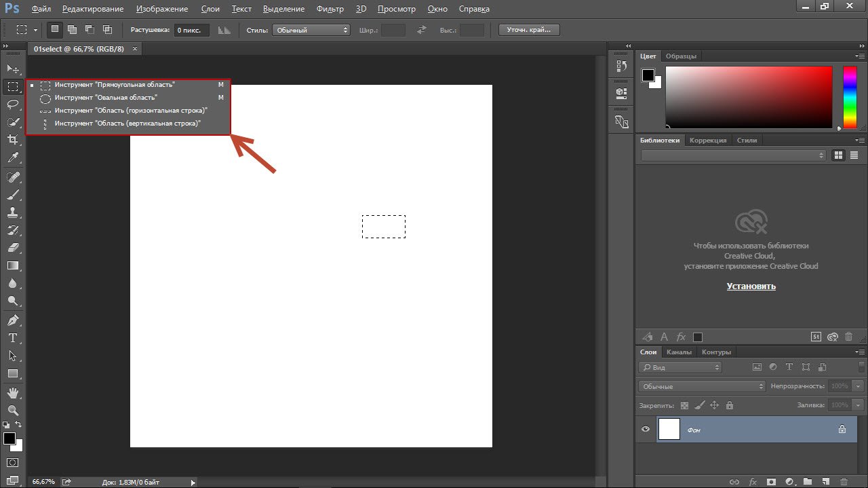Choose Инструмент "Овальная область" from flyout
The image size is (868, 488).
[106, 98]
